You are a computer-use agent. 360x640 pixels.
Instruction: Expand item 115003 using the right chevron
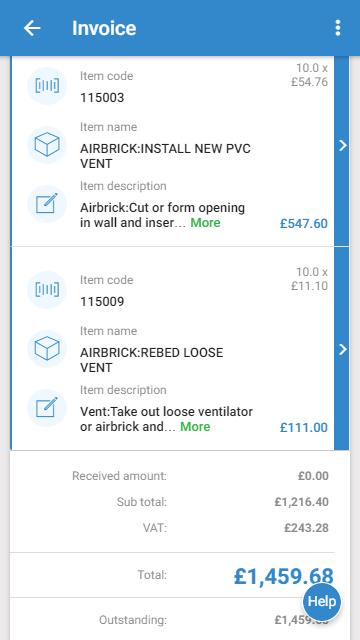tap(342, 145)
